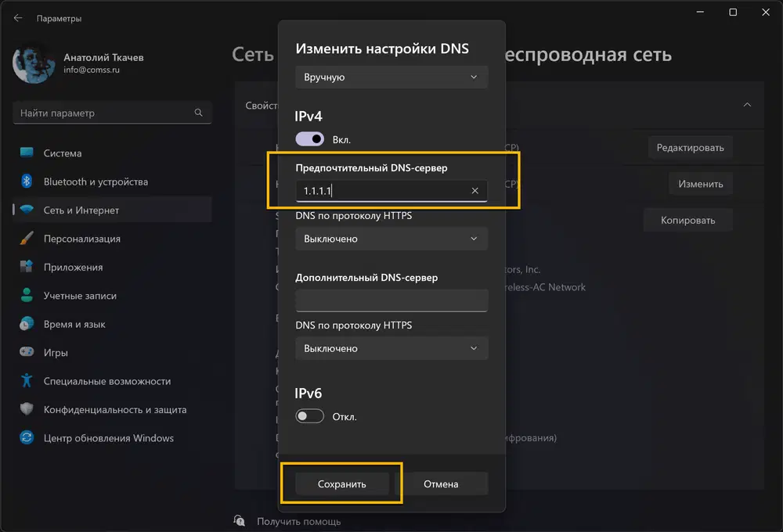Open the manual DNS mode dropdown
783x532 pixels.
coord(391,77)
